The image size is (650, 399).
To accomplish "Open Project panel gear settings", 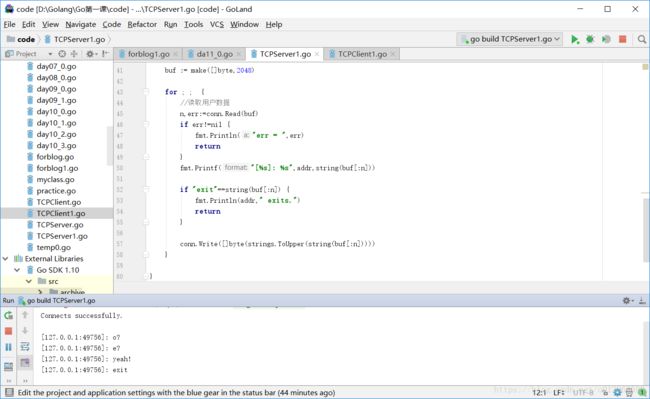I will [91, 54].
